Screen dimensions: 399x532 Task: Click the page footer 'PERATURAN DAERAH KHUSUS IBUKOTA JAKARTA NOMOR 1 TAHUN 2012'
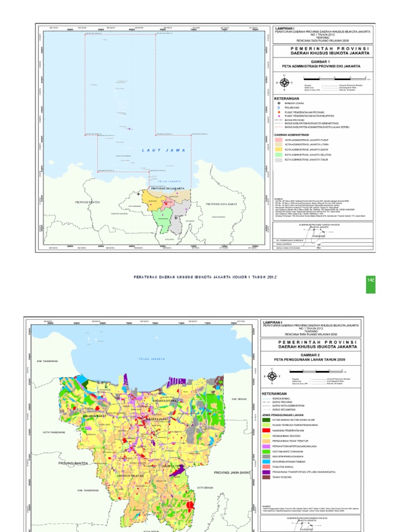coord(205,277)
